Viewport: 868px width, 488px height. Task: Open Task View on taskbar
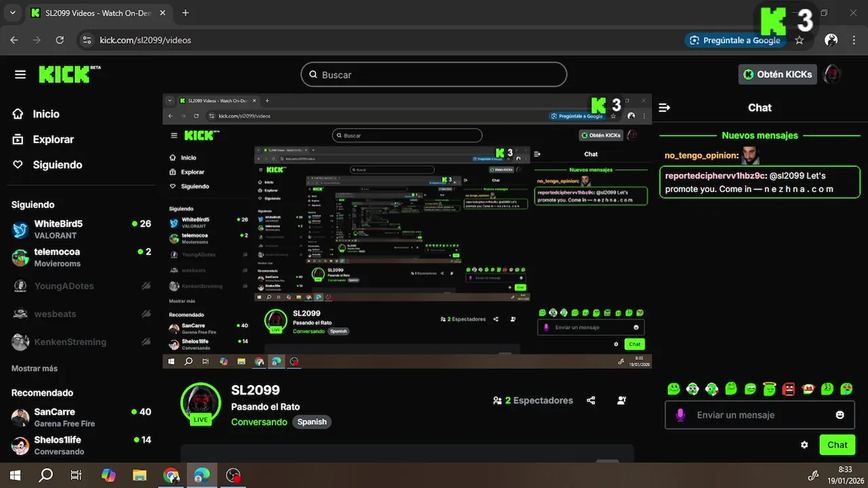[77, 475]
